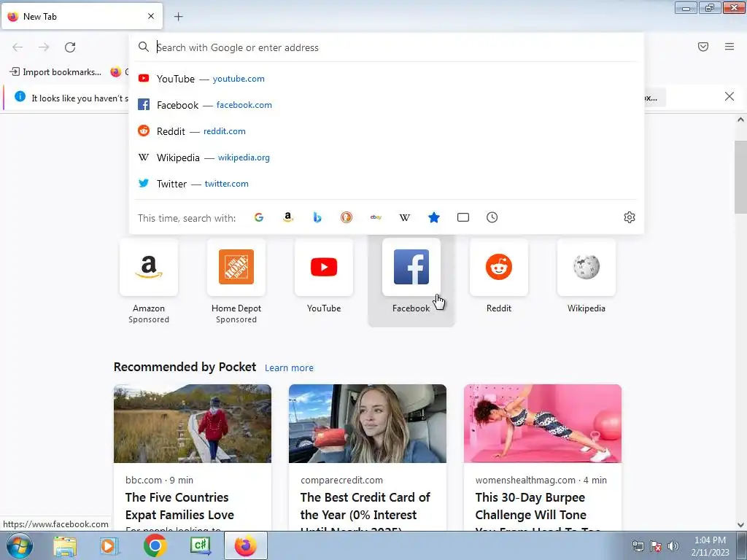Click the Firefox taskbar button
Screen dimensions: 747x560
(246, 545)
